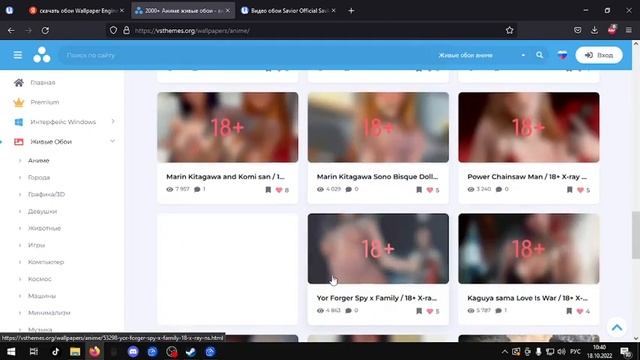The height and width of the screenshot is (360, 640).
Task: Open the Yor Forger Spy x Family title link
Action: pyautogui.click(x=377, y=298)
